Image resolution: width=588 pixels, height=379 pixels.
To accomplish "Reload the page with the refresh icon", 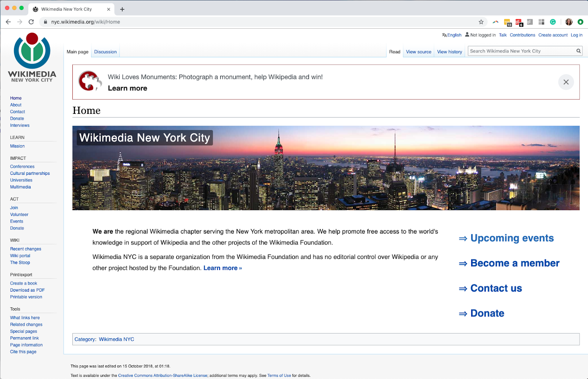I will (x=31, y=22).
